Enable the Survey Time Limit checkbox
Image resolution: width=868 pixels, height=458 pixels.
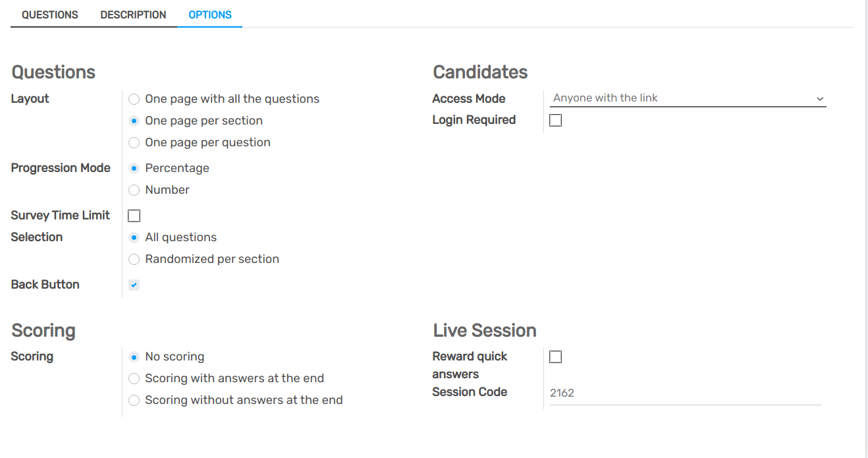click(134, 215)
